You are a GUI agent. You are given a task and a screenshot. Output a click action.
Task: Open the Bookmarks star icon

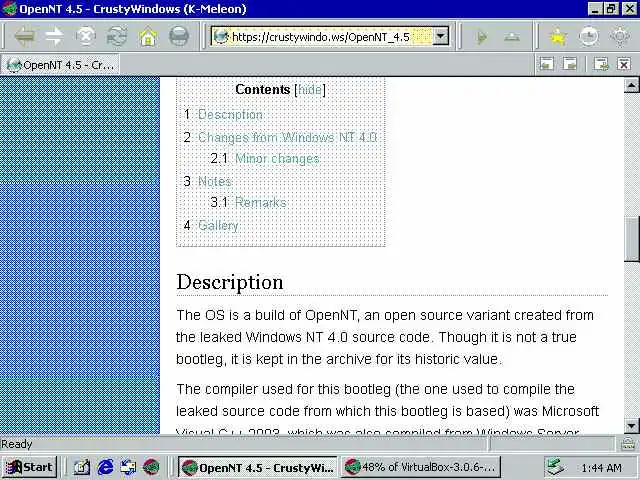coord(558,37)
